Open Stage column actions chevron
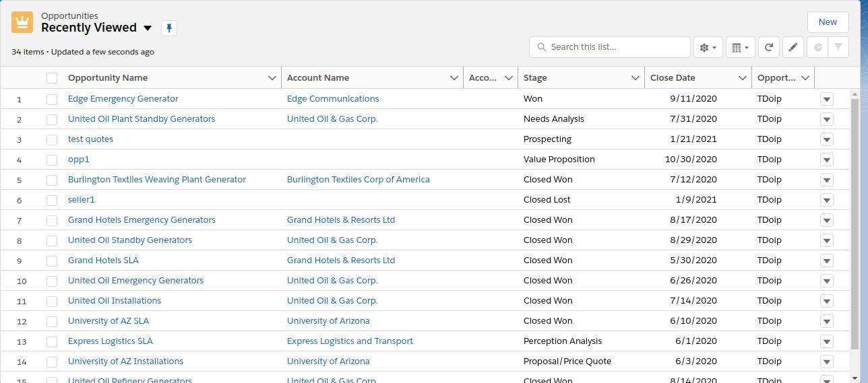 [635, 78]
